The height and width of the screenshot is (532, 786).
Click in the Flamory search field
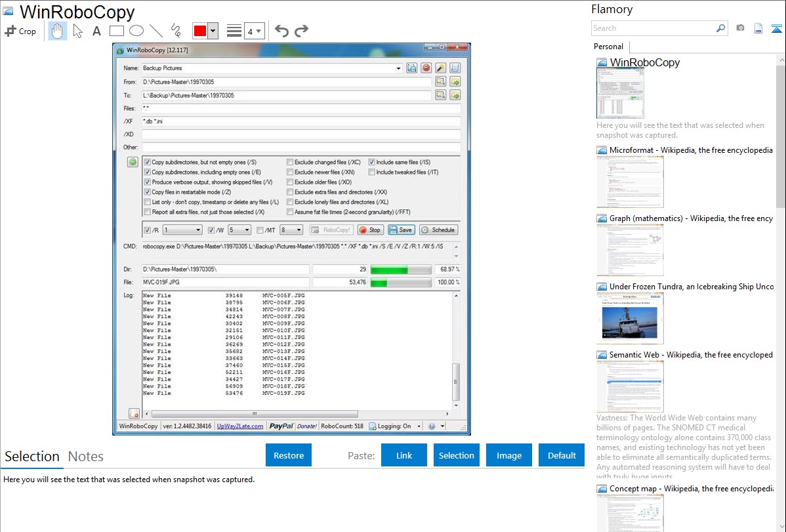653,28
